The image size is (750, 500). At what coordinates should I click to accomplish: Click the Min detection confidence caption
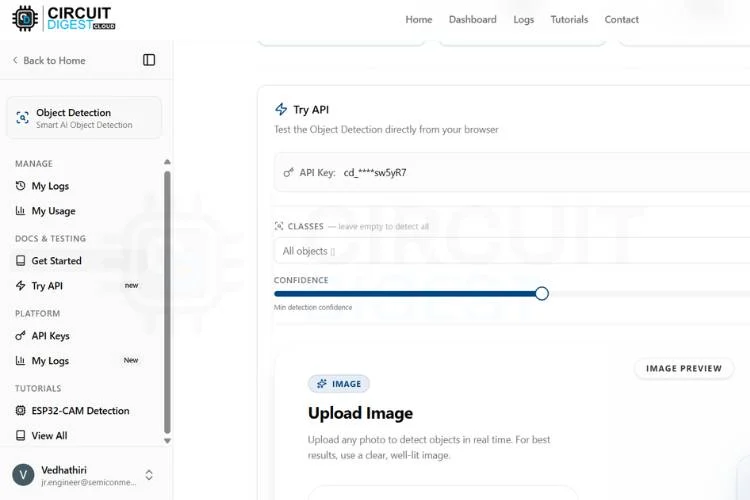(x=313, y=307)
